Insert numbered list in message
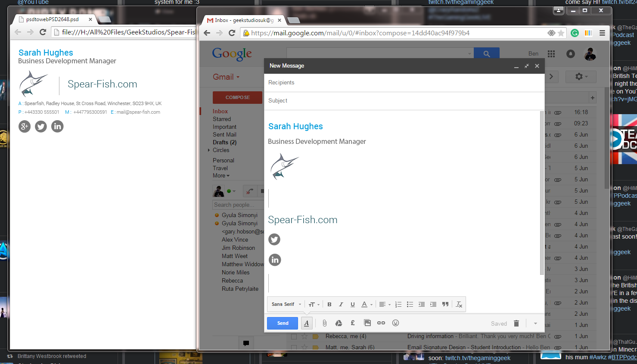The image size is (637, 364). 398,305
